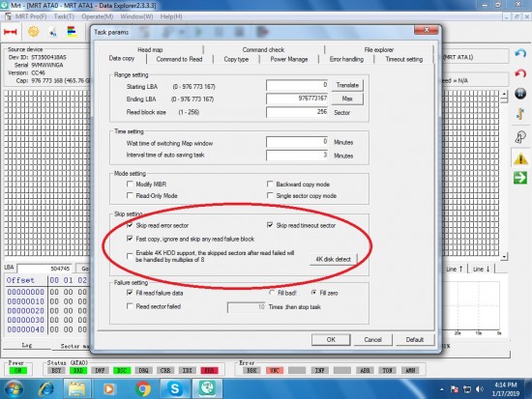The image size is (532, 399).
Task: Uncheck Skip read timeout sector
Action: (270, 225)
